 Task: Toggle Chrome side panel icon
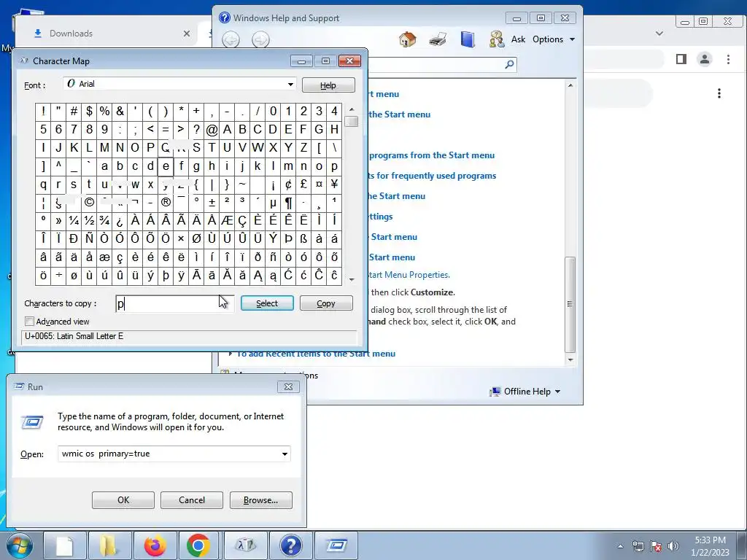pyautogui.click(x=681, y=59)
